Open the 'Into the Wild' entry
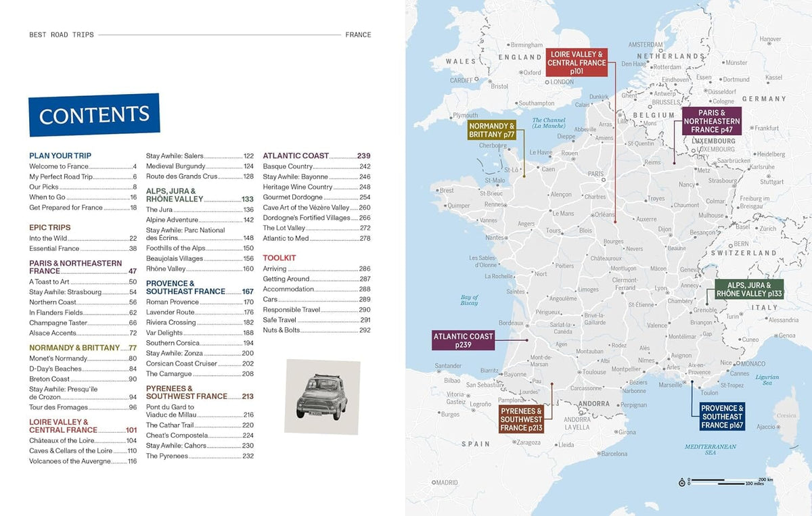 pyautogui.click(x=83, y=239)
